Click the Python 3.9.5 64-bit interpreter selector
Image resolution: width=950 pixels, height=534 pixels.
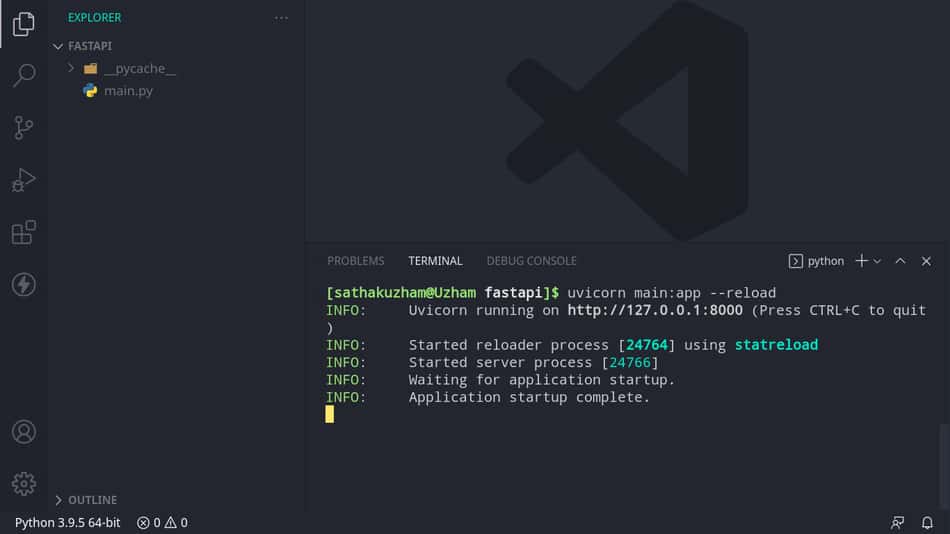67,522
